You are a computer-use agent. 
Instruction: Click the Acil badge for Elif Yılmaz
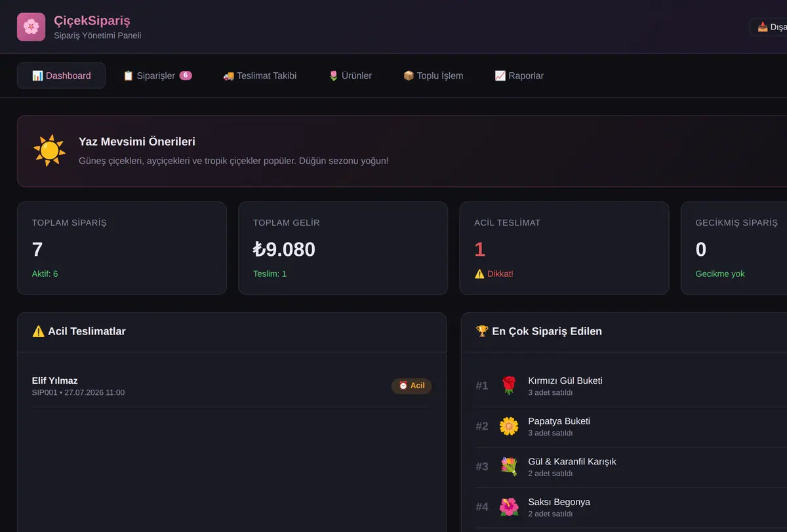[412, 386]
